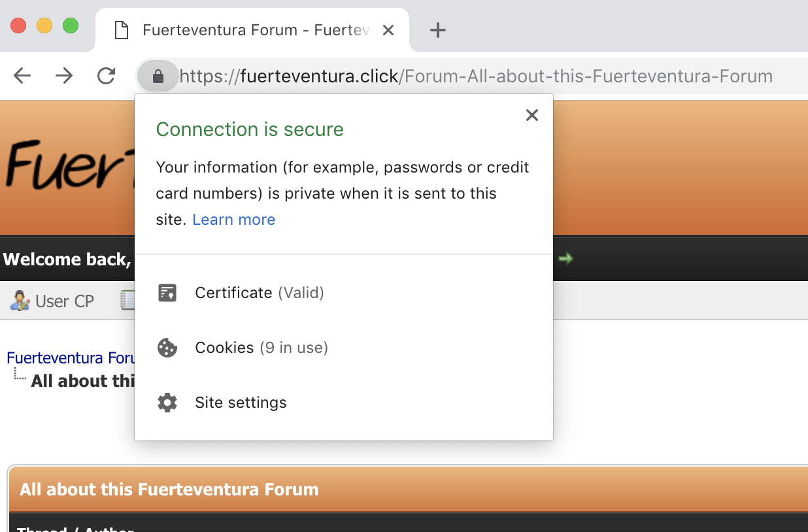The width and height of the screenshot is (808, 532).
Task: Open Cookies (9 in use) entry
Action: [261, 348]
